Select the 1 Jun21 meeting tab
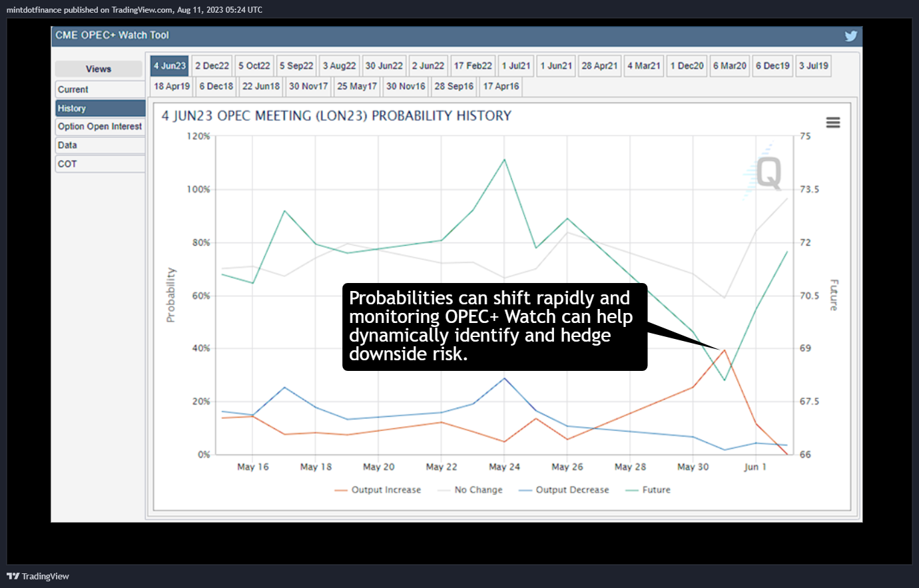This screenshot has width=919, height=588. click(x=556, y=66)
